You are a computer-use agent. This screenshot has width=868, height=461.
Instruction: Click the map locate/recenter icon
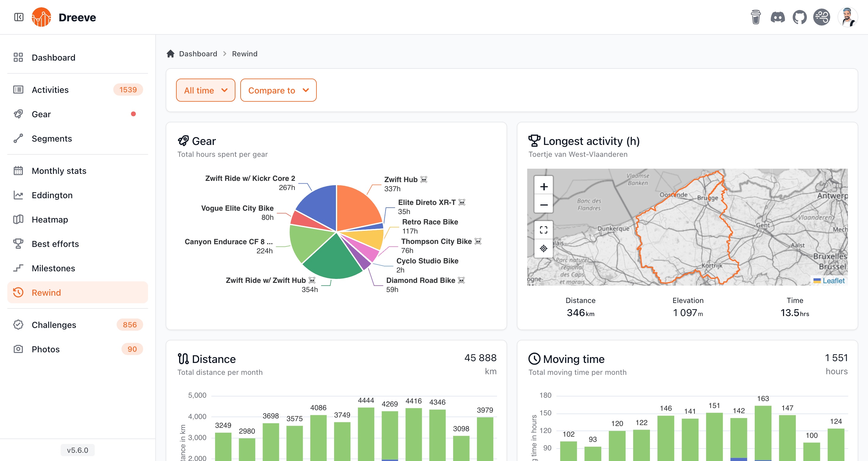tap(544, 249)
